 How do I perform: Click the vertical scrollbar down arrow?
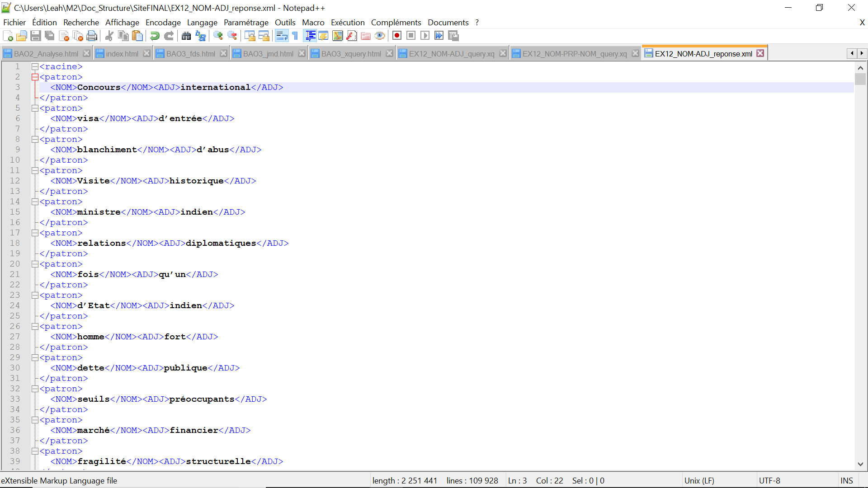point(860,464)
